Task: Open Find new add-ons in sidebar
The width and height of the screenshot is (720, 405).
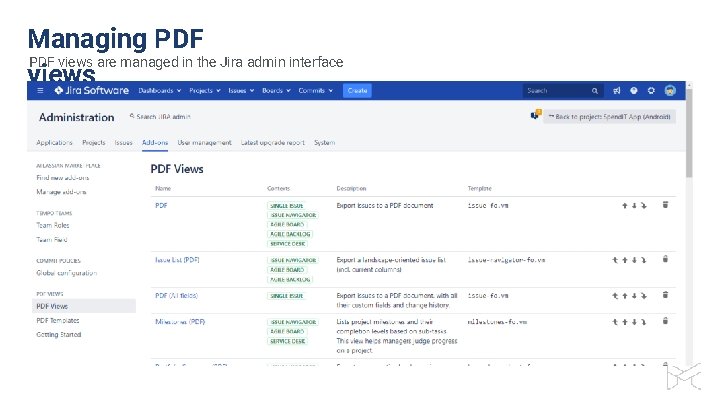Action: (x=62, y=177)
